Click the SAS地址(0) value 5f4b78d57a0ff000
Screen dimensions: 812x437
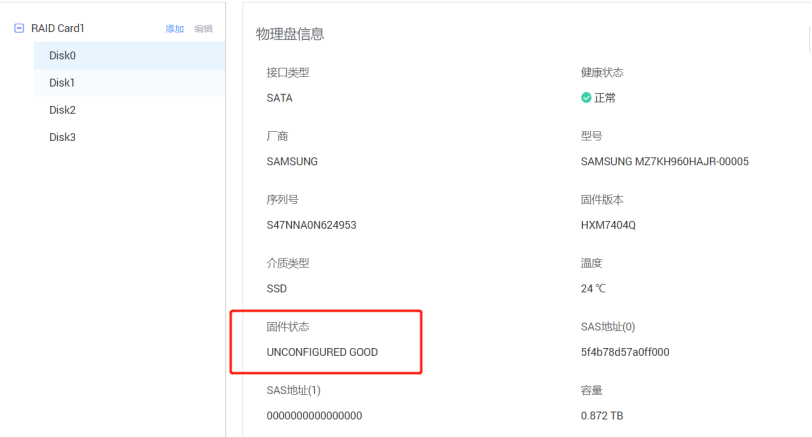coord(625,352)
